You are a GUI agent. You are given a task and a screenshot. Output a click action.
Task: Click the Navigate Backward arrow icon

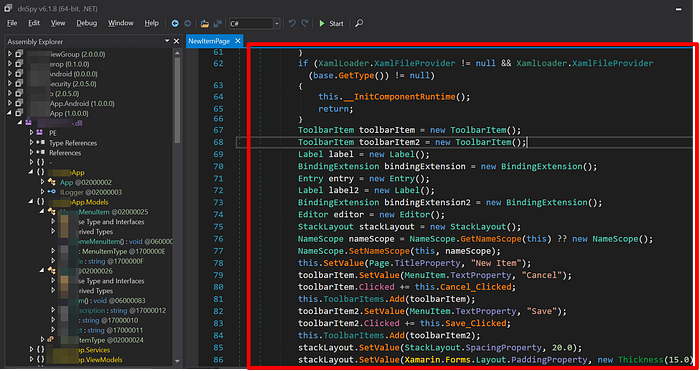[x=175, y=23]
